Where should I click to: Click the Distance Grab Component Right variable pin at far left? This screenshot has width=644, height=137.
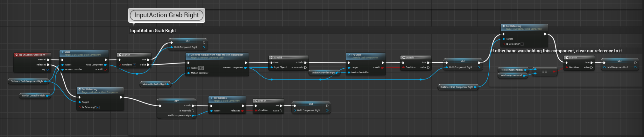[x=46, y=81]
